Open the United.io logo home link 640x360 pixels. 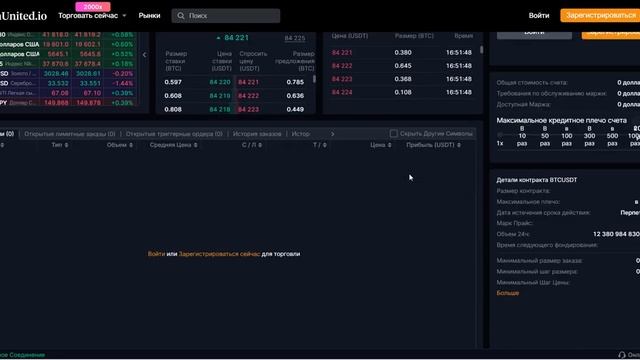23,16
